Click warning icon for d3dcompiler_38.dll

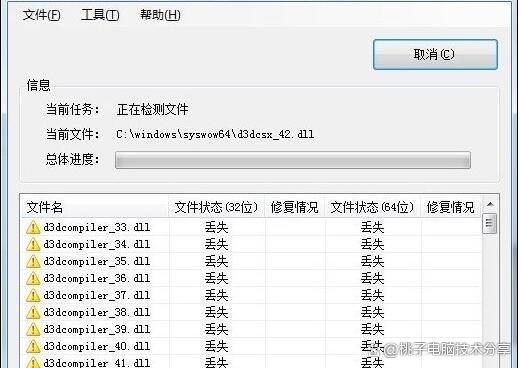point(33,312)
